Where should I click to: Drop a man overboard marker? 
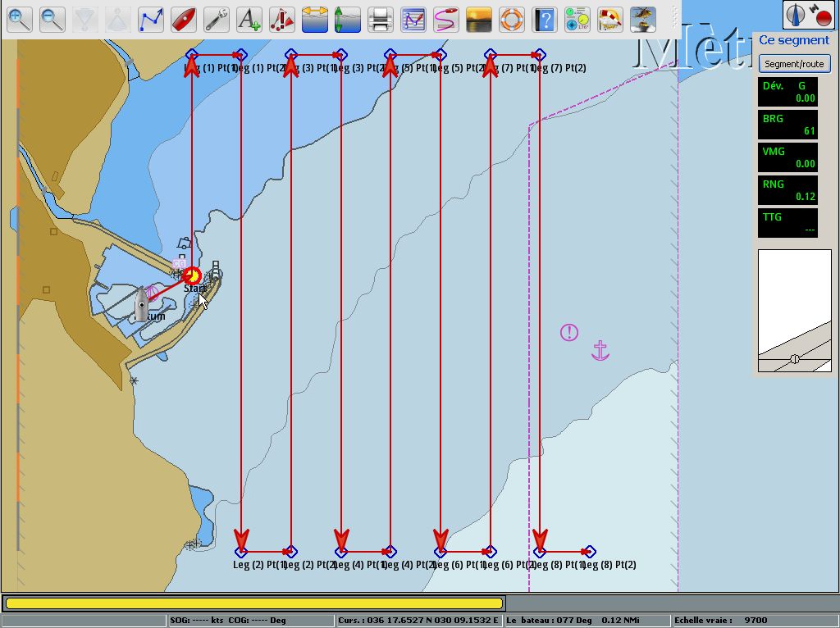click(512, 20)
